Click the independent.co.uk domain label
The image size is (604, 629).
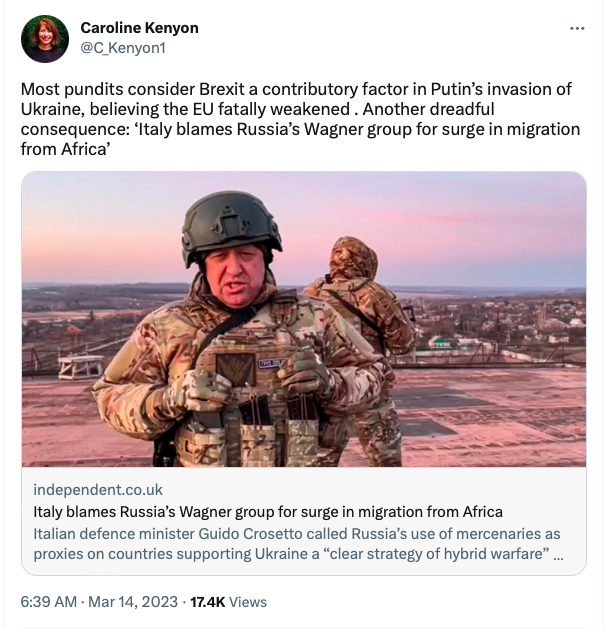click(x=98, y=490)
